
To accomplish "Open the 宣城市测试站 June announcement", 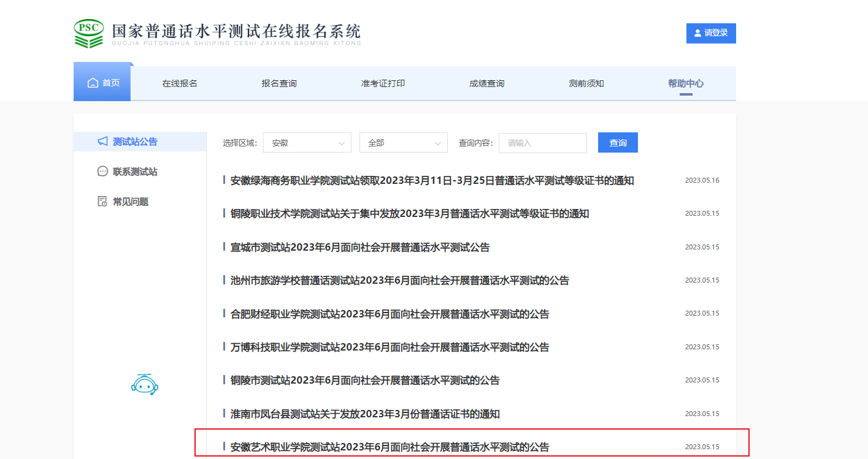I will 360,248.
